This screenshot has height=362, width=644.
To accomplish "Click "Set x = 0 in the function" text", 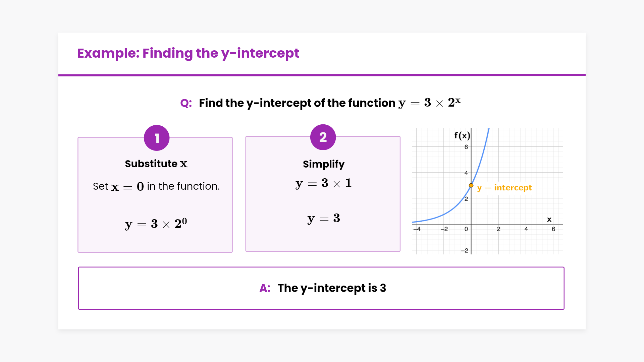I will pos(156,186).
